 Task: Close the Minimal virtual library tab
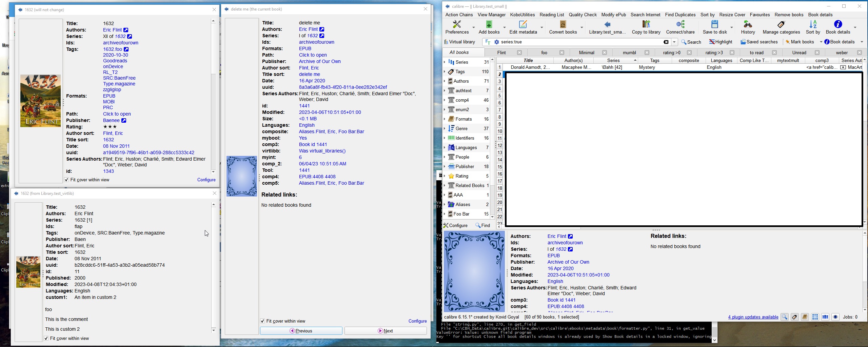pos(604,53)
